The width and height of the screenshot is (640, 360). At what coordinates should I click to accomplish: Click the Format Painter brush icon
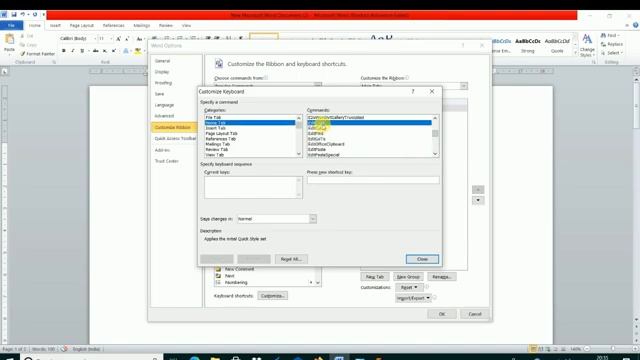(x=23, y=54)
